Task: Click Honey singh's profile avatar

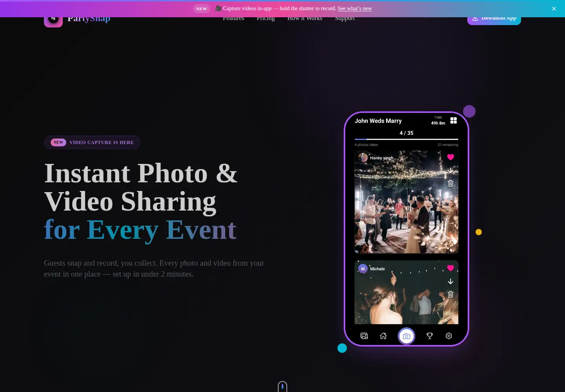Action: [x=363, y=158]
